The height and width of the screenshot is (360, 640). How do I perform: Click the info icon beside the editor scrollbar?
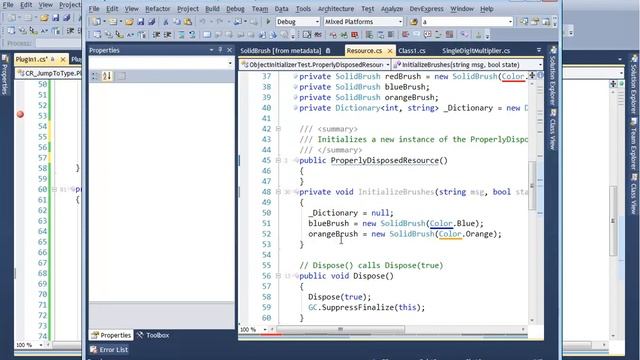tap(540, 75)
